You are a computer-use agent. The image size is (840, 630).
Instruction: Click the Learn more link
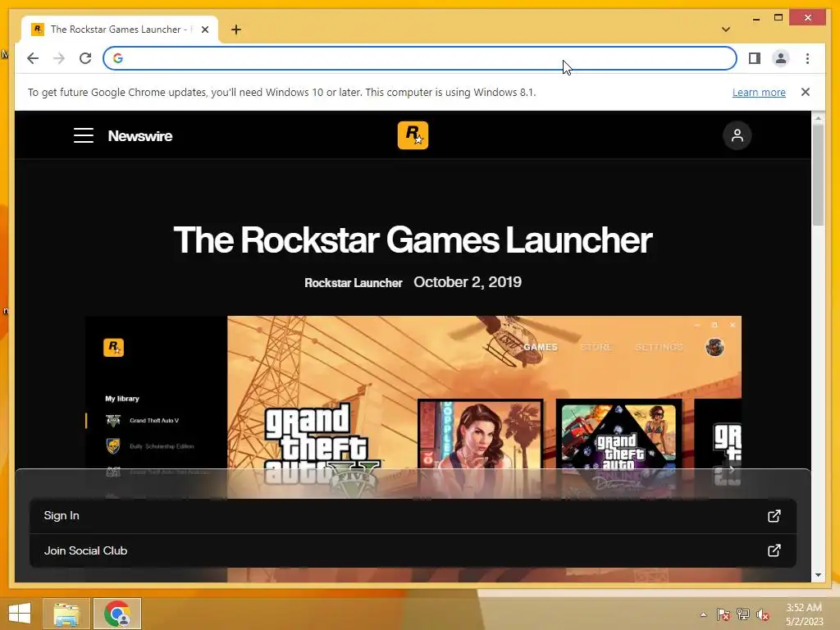tap(759, 92)
